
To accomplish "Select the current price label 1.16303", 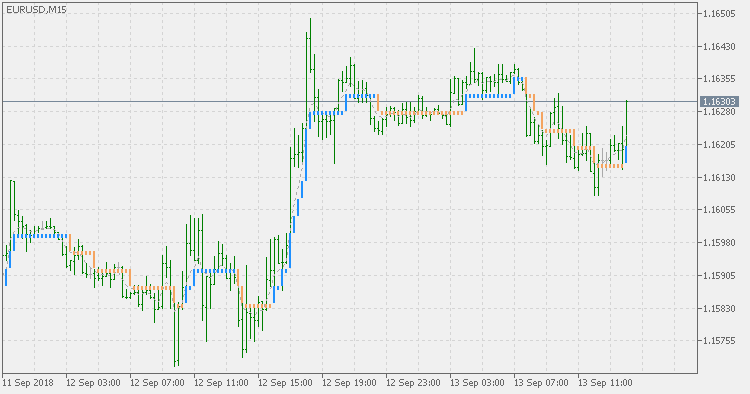I will 719,101.
